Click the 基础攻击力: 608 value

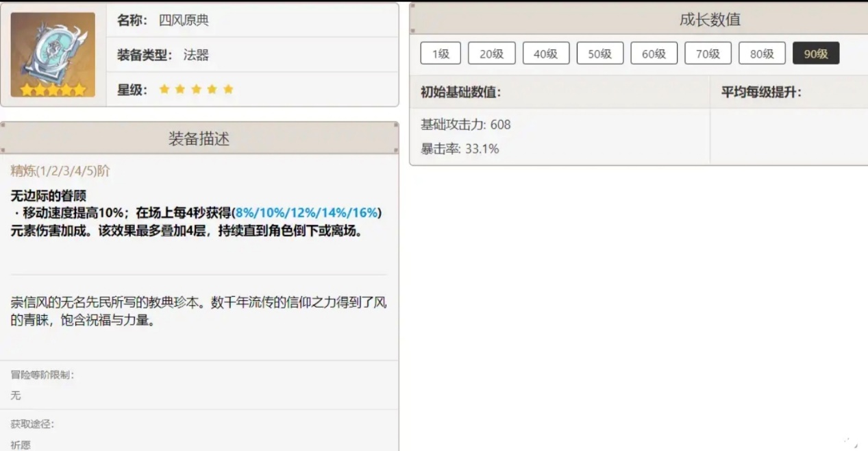[x=465, y=125]
